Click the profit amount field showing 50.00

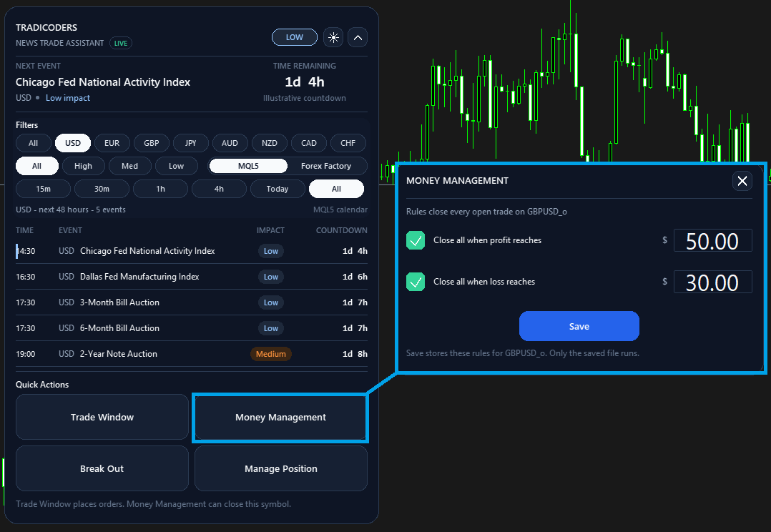712,240
